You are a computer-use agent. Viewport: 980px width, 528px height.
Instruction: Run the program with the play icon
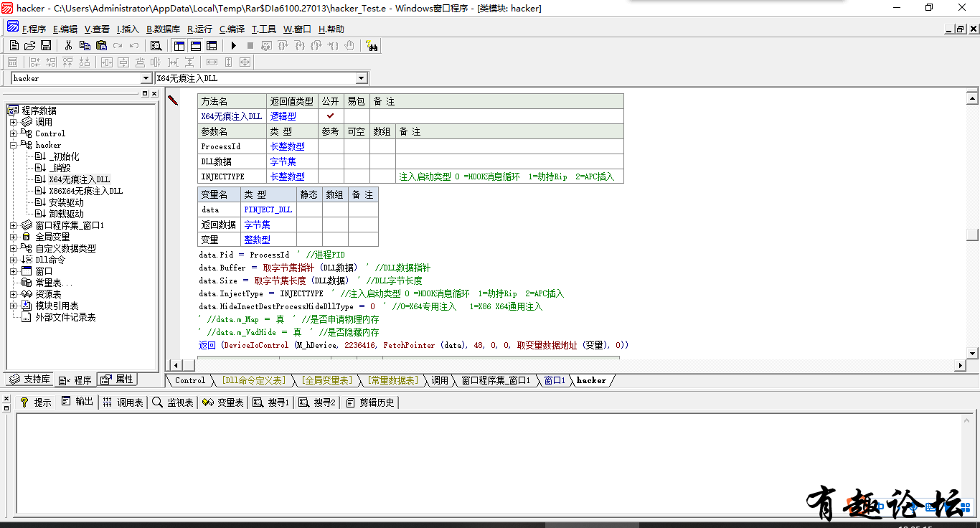[234, 46]
